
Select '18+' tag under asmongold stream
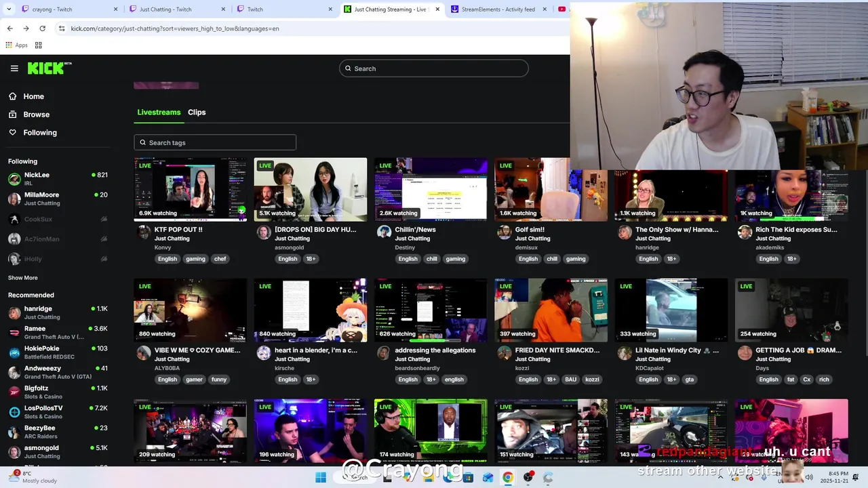(311, 259)
